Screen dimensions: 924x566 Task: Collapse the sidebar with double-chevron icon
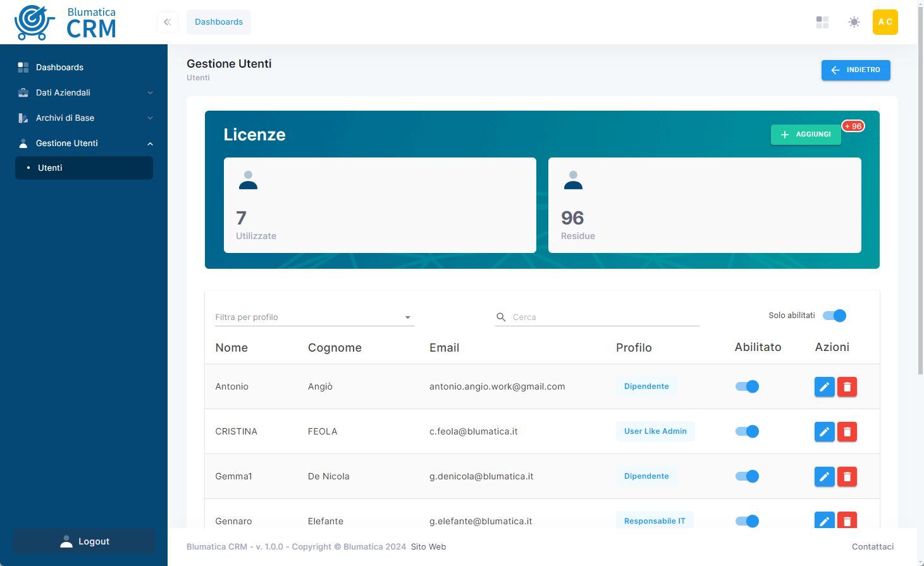click(x=167, y=22)
